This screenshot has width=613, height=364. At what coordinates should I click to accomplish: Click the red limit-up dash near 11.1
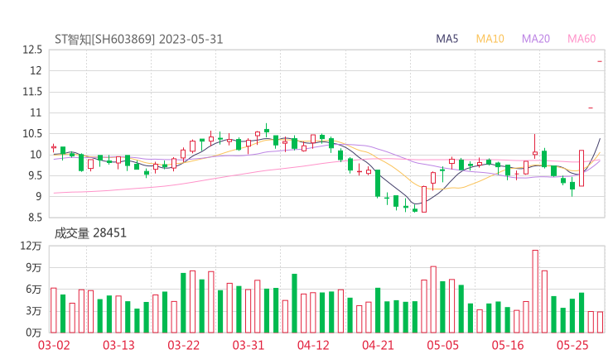pos(591,108)
